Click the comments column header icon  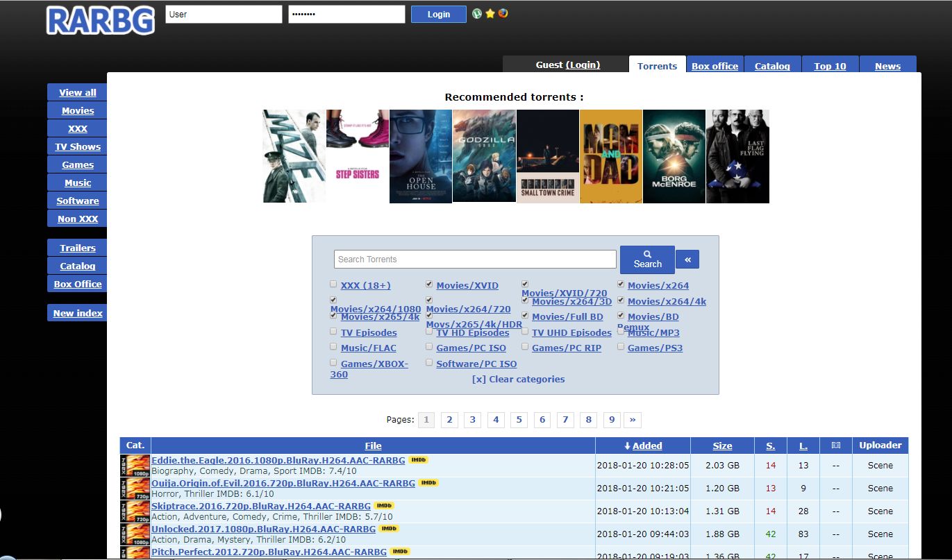pos(836,446)
